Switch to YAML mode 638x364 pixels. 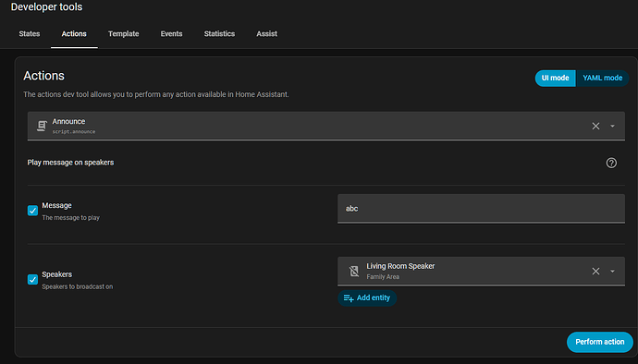[x=602, y=79]
